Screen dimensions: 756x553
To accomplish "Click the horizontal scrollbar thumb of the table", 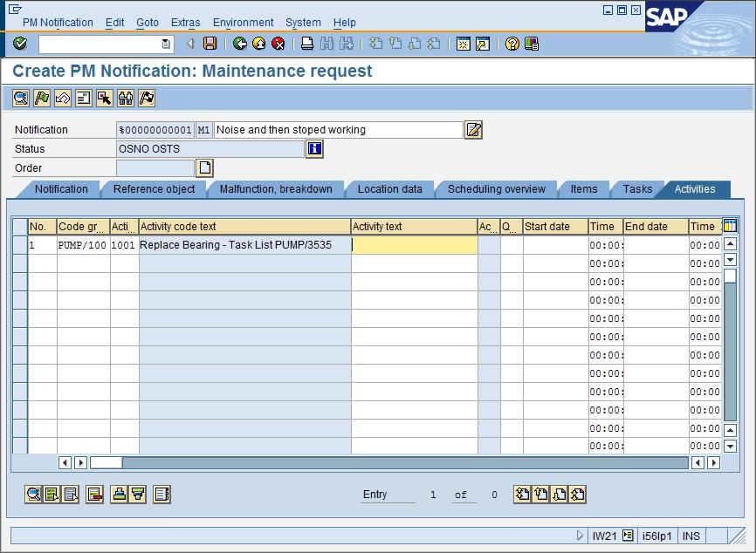I will click(x=107, y=462).
